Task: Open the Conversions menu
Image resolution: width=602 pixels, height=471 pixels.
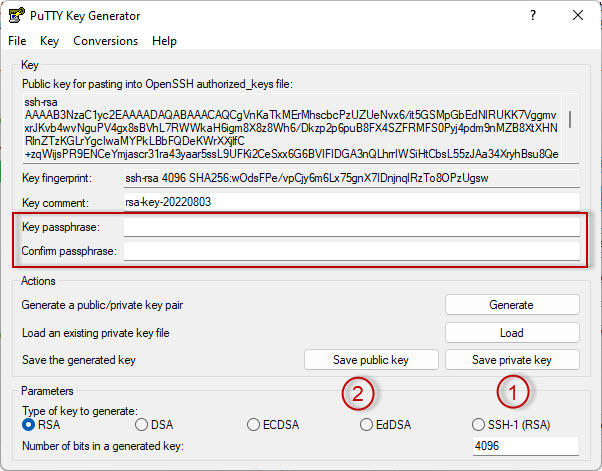Action: coord(106,41)
